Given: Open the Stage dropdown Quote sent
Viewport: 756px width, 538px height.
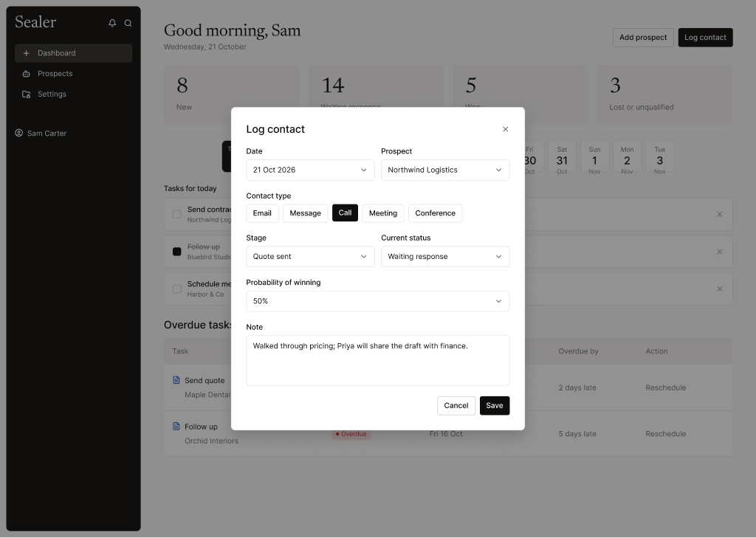Looking at the screenshot, I should (311, 257).
